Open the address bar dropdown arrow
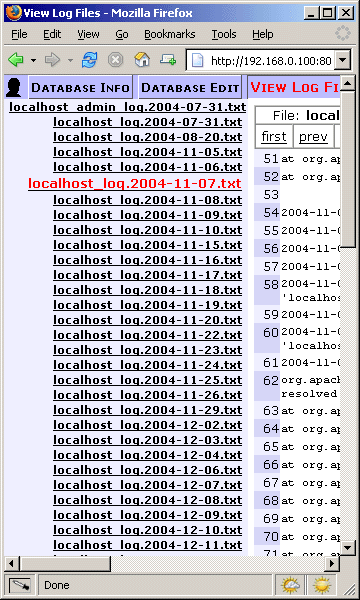The width and height of the screenshot is (360, 600). coord(343,60)
